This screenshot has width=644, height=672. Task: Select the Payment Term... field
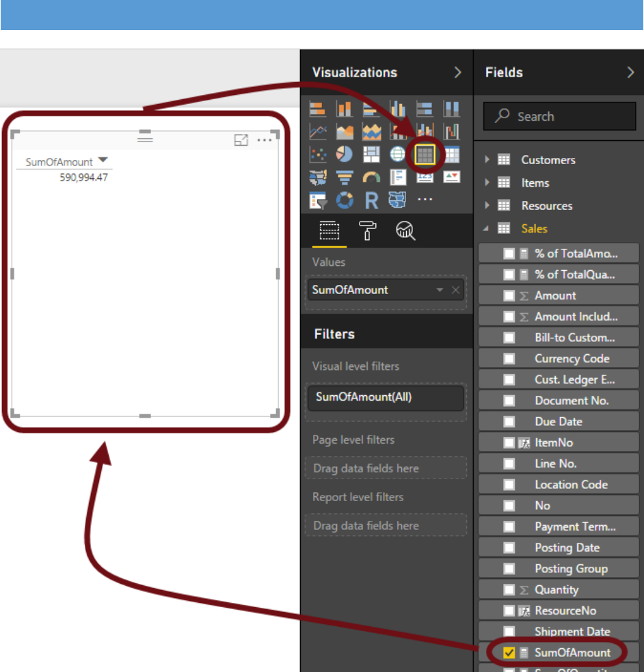559,526
